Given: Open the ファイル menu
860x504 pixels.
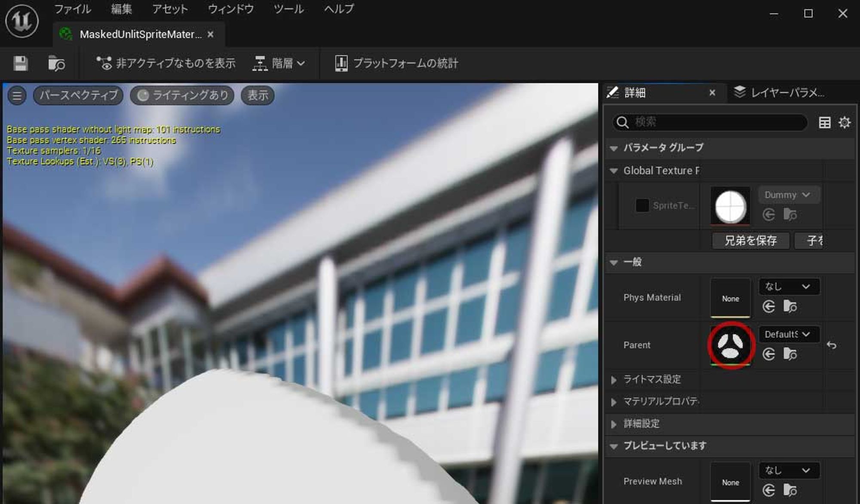Looking at the screenshot, I should [x=73, y=9].
